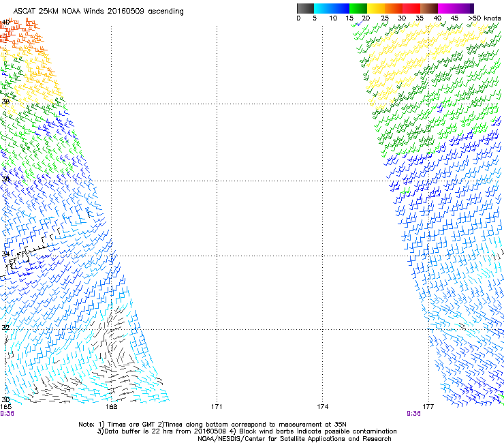Click the legend label '10'
The width and height of the screenshot is (504, 443).
(333, 18)
